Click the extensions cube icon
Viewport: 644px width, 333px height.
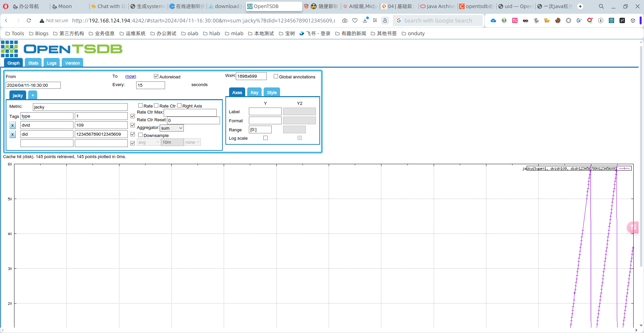[633, 20]
